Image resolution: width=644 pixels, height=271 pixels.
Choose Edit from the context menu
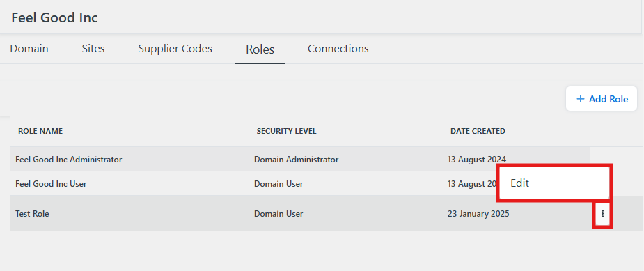(x=553, y=183)
